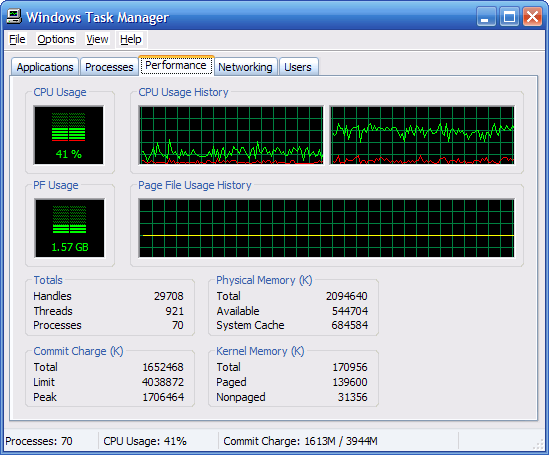Click the 'Totals' group heading

pyautogui.click(x=48, y=280)
